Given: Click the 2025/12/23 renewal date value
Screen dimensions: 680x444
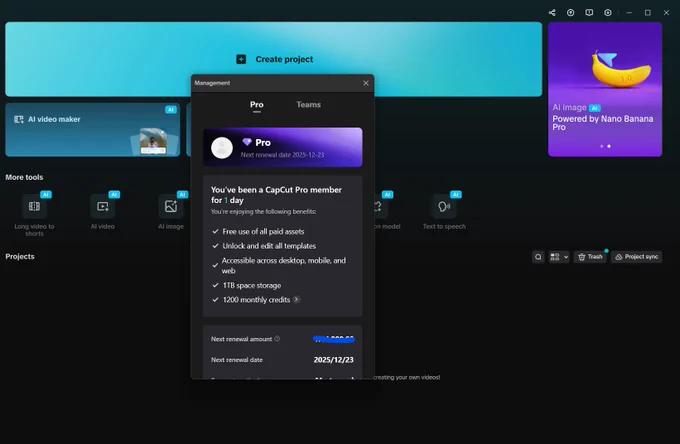Looking at the screenshot, I should coord(333,360).
